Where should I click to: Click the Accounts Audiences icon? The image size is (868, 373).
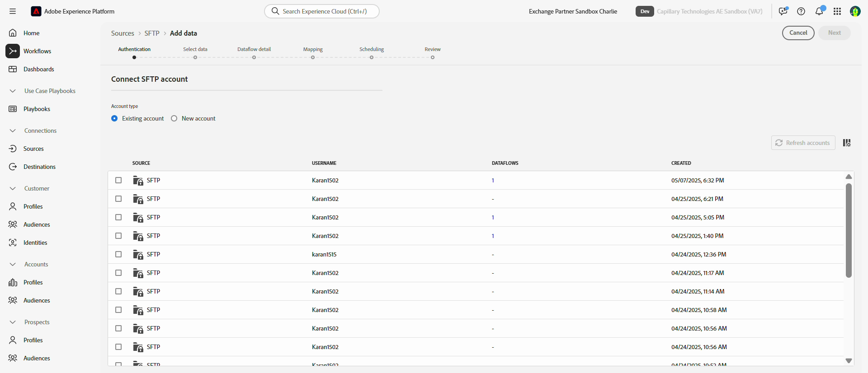click(13, 300)
